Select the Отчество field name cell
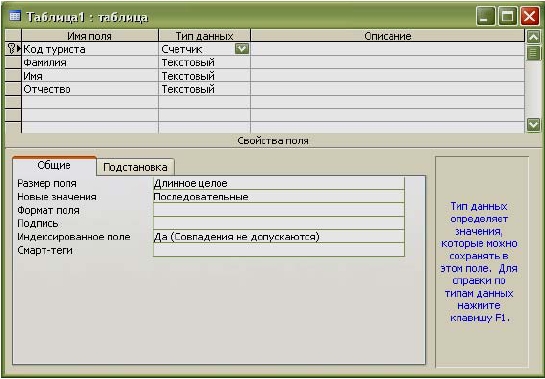 (90, 89)
